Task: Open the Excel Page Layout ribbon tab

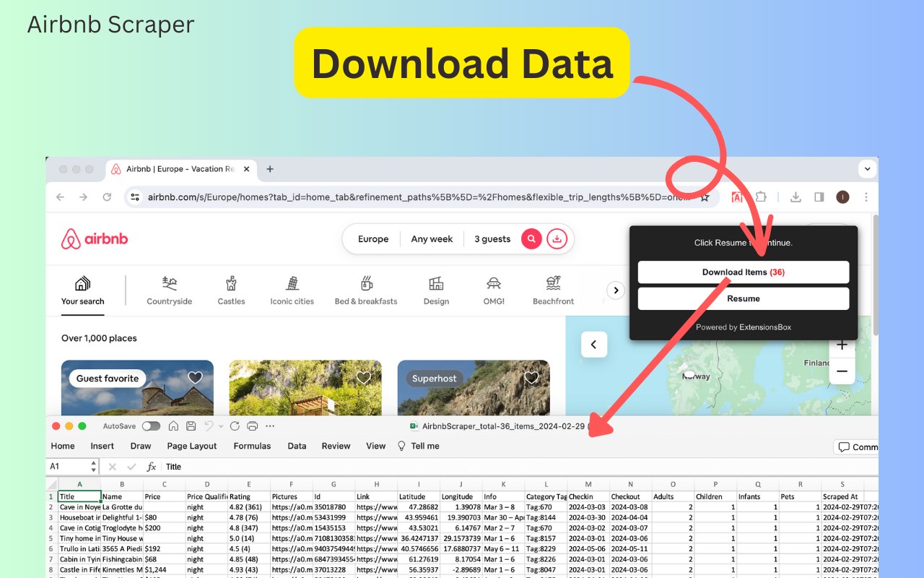Action: coord(192,446)
